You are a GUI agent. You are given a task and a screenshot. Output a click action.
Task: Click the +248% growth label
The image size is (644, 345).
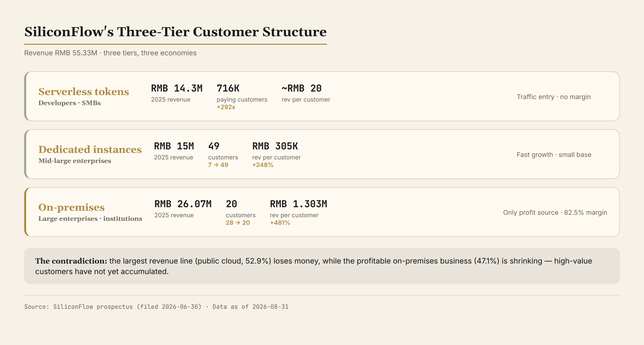tap(263, 165)
